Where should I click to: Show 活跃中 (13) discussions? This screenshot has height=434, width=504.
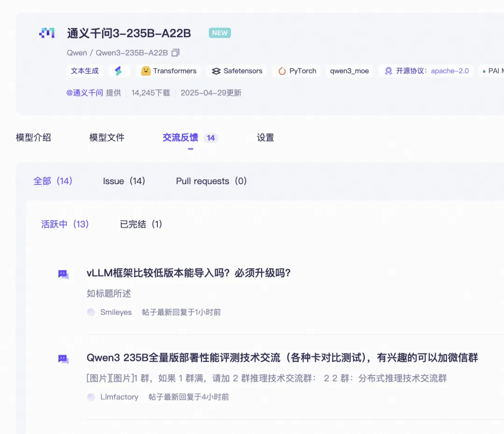(x=65, y=224)
